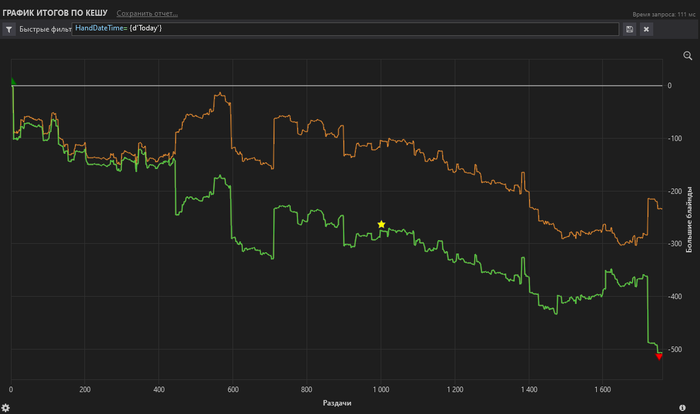
Task: Focus the HandDateTime quick filter field
Action: pyautogui.click(x=345, y=29)
